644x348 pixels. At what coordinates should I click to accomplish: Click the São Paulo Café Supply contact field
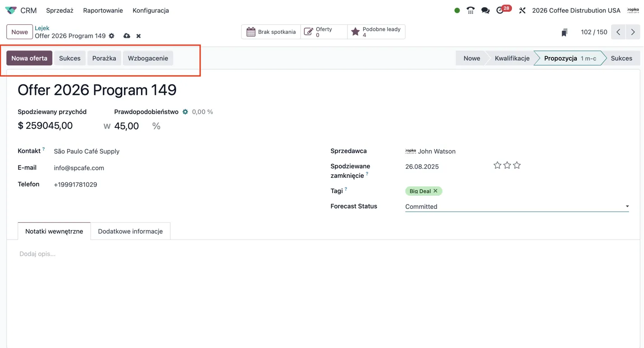(87, 151)
